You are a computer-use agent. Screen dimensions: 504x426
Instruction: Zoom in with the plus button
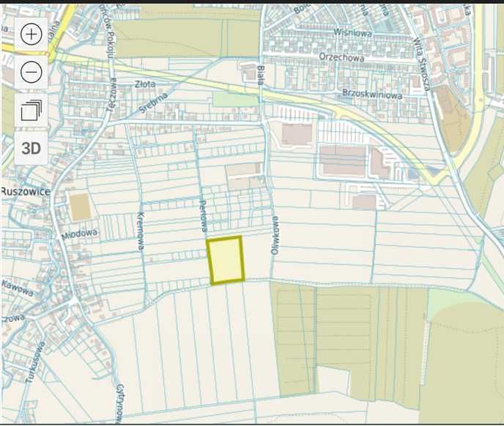pos(31,34)
